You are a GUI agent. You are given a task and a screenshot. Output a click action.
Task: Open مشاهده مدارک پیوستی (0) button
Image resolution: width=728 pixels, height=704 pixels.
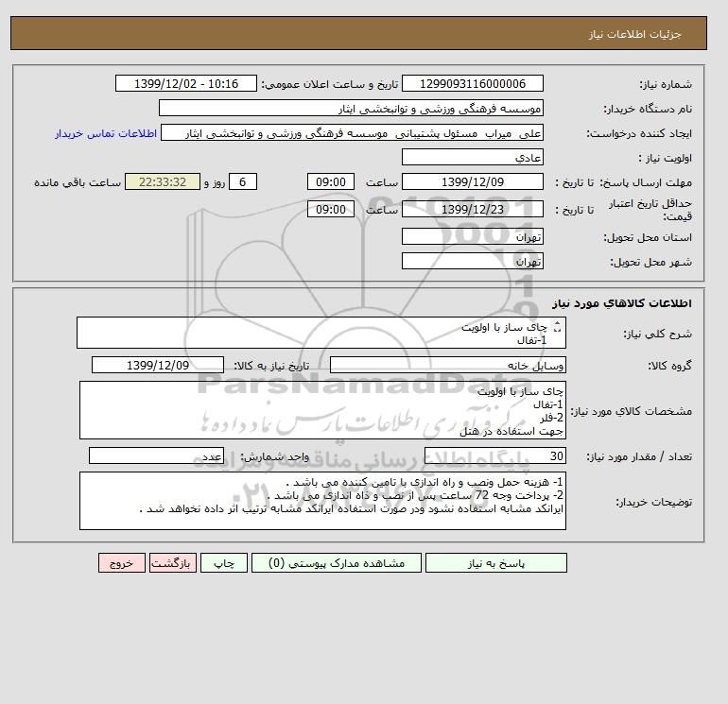pyautogui.click(x=337, y=563)
